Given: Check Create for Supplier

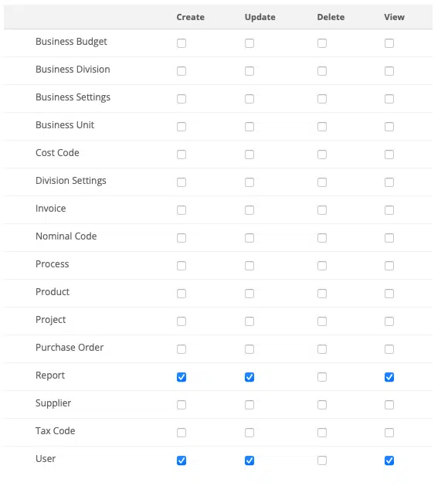Looking at the screenshot, I should coord(182,405).
